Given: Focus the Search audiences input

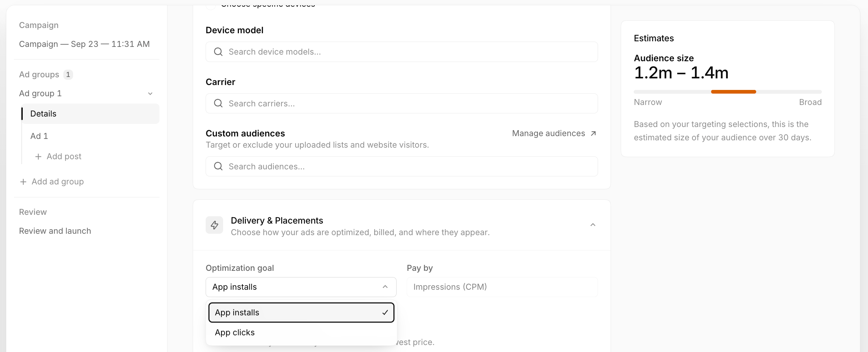Looking at the screenshot, I should 402,166.
